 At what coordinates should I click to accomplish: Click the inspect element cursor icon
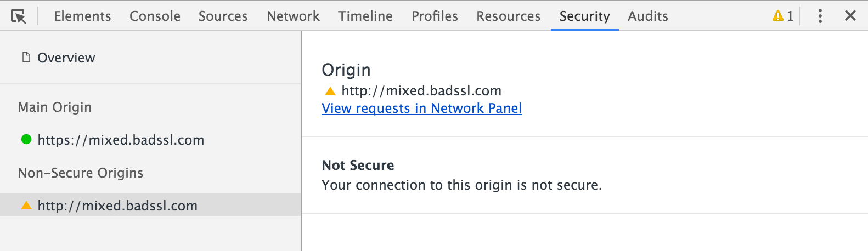(19, 16)
